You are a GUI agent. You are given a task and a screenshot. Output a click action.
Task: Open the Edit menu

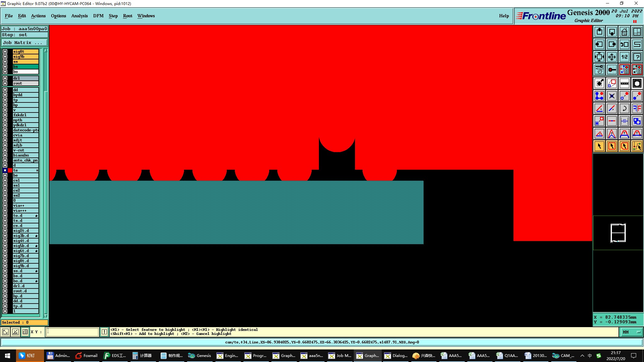[x=22, y=16]
